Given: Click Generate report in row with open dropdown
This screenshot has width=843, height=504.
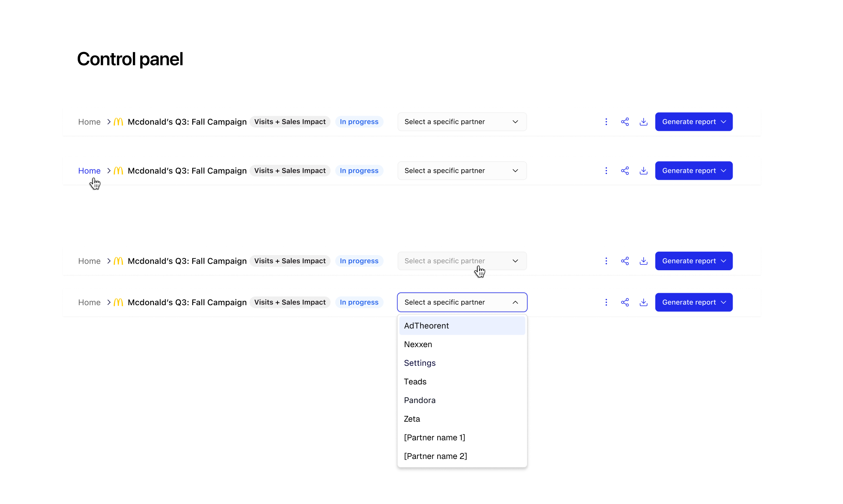Looking at the screenshot, I should [693, 302].
